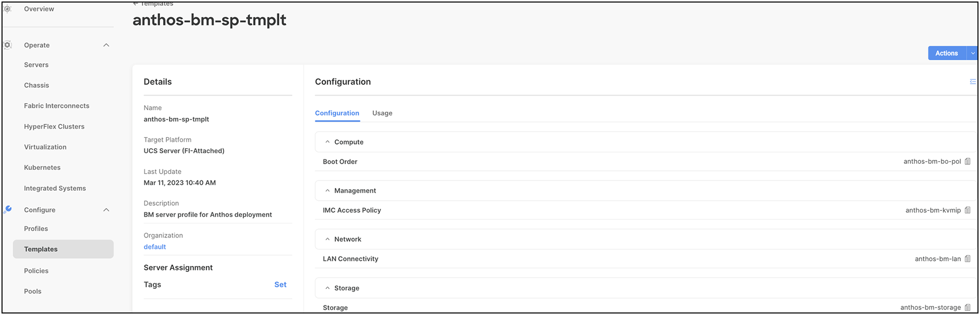Click the Actions button
This screenshot has width=980, height=315.
pyautogui.click(x=947, y=53)
